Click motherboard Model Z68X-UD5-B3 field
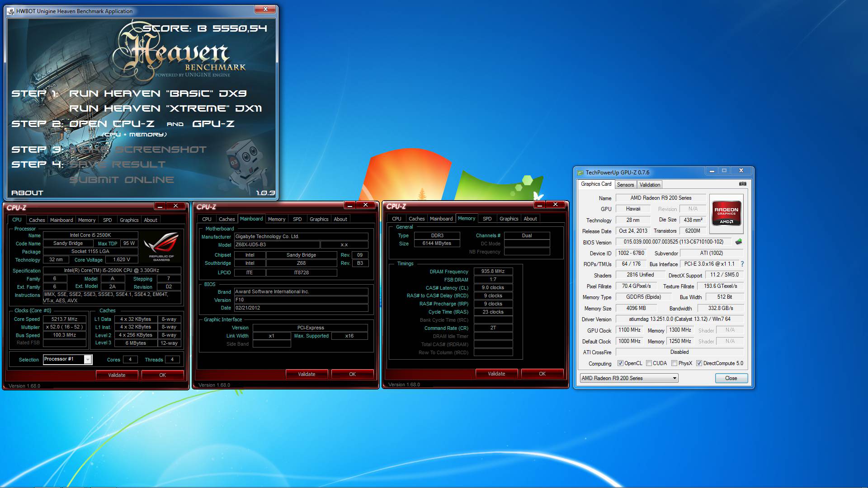Image resolution: width=868 pixels, height=488 pixels. [277, 244]
